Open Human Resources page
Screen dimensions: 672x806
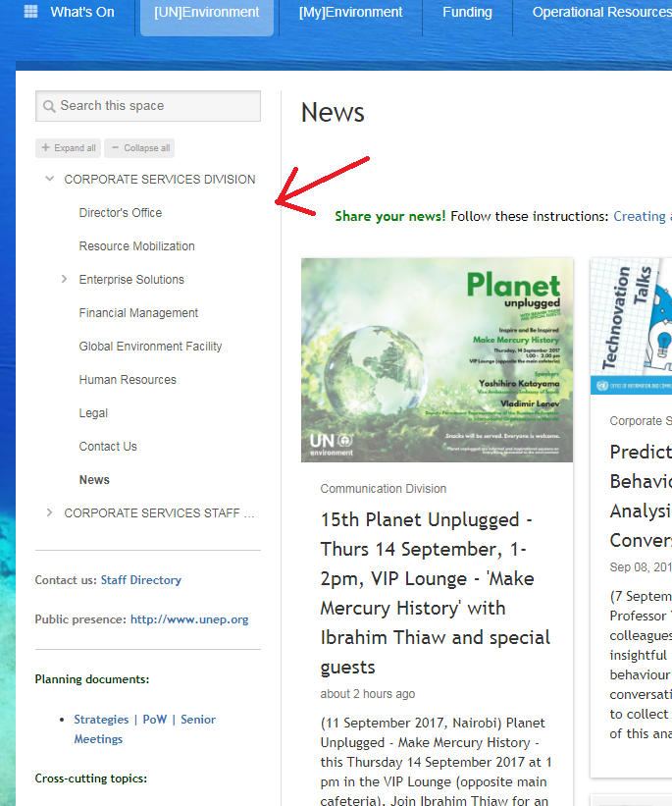tap(128, 380)
